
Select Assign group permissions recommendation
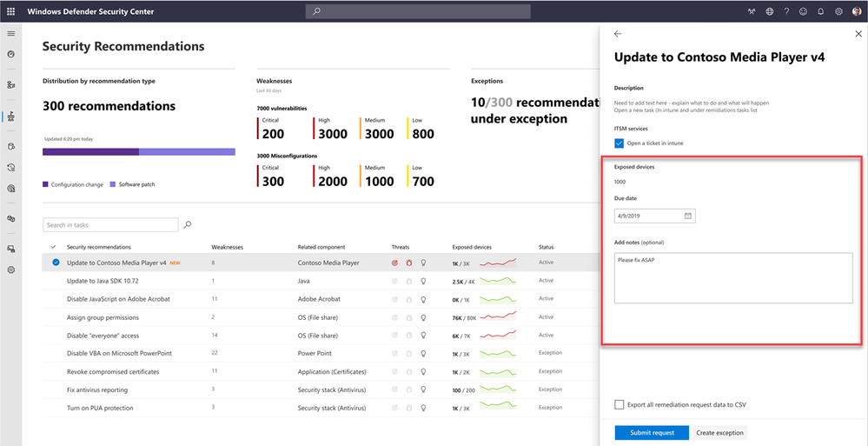(103, 317)
